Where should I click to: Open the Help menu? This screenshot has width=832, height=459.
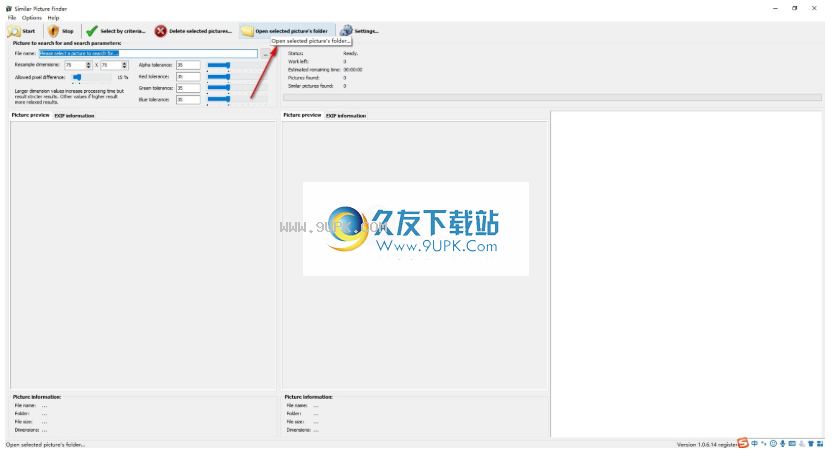click(54, 18)
